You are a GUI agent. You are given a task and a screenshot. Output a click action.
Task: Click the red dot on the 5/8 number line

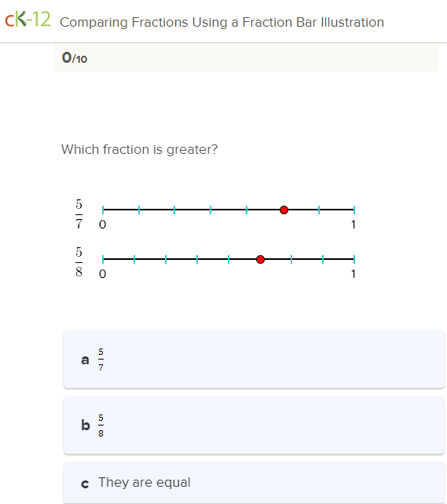pyautogui.click(x=261, y=259)
